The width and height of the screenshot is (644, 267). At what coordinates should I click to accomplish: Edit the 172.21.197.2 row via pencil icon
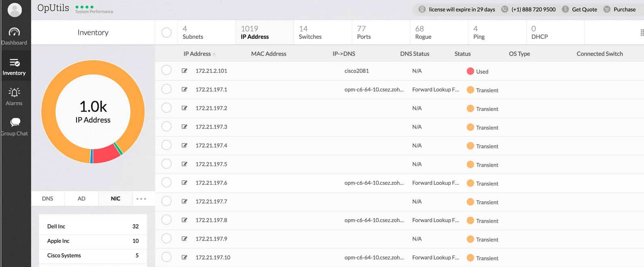pos(185,108)
